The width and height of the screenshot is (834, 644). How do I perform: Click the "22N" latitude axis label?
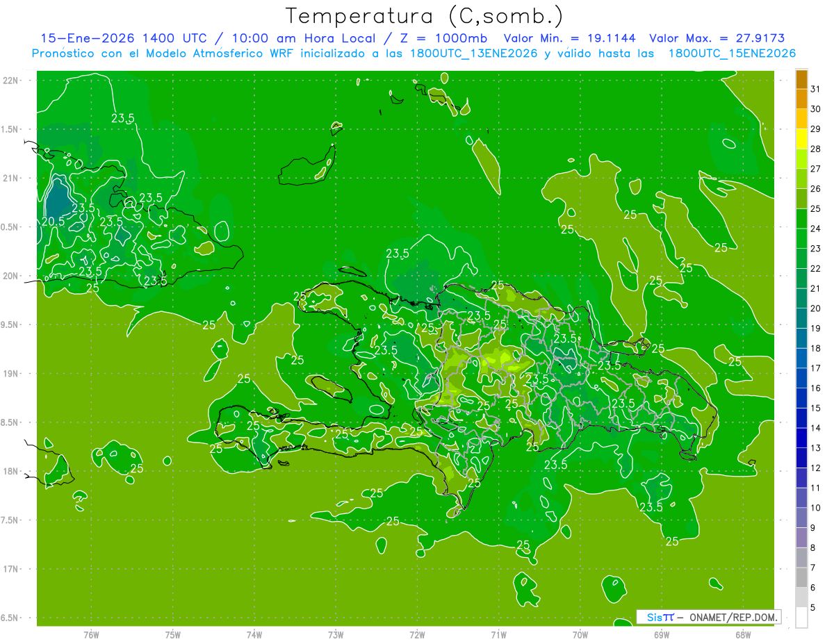(10, 81)
